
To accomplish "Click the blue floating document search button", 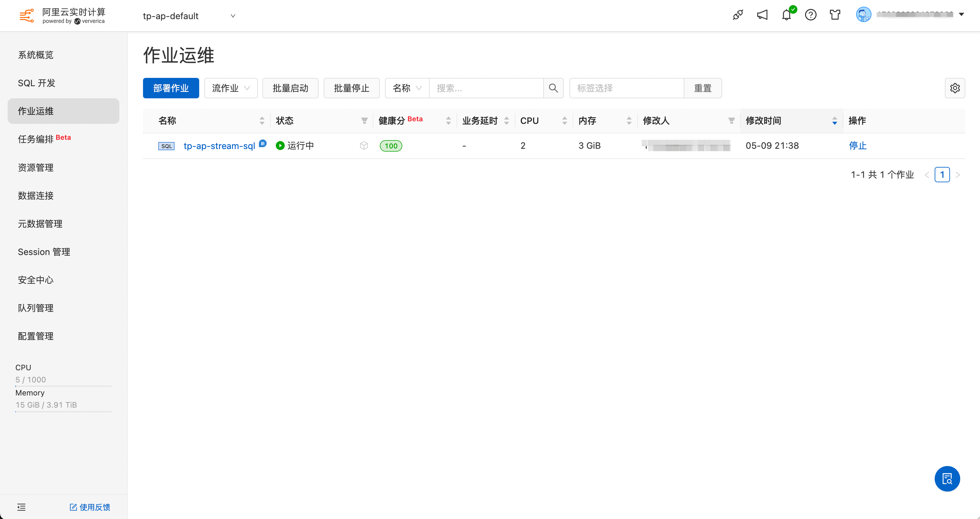I will point(947,479).
